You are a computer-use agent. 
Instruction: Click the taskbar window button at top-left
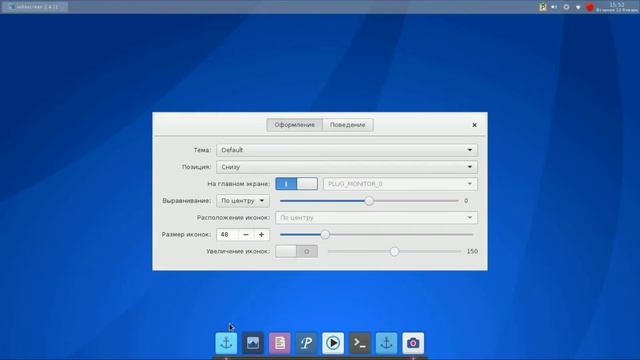35,7
